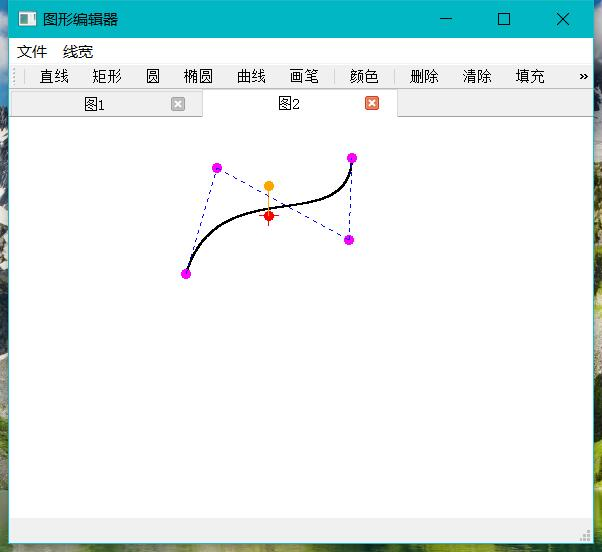Screen dimensions: 602x552
Task: Select the 填充 fill tool
Action: tap(530, 76)
